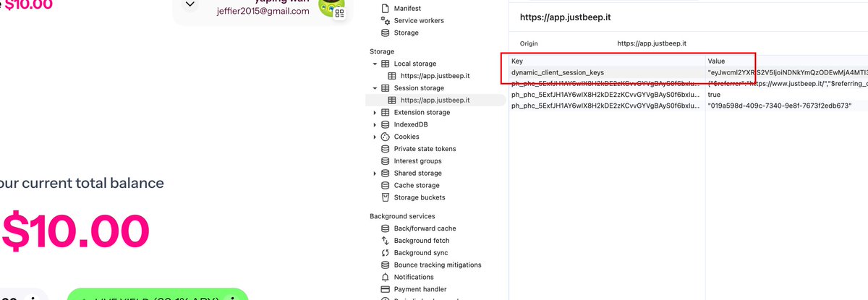Expand the Extension storage tree
868x300 pixels.
375,113
